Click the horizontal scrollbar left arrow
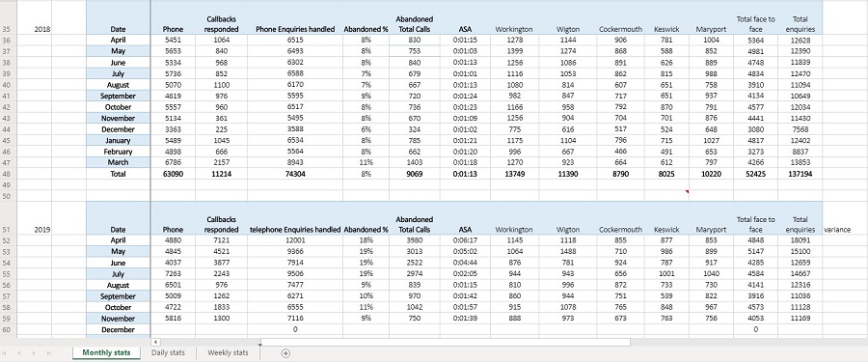The width and height of the screenshot is (868, 364). [155, 342]
